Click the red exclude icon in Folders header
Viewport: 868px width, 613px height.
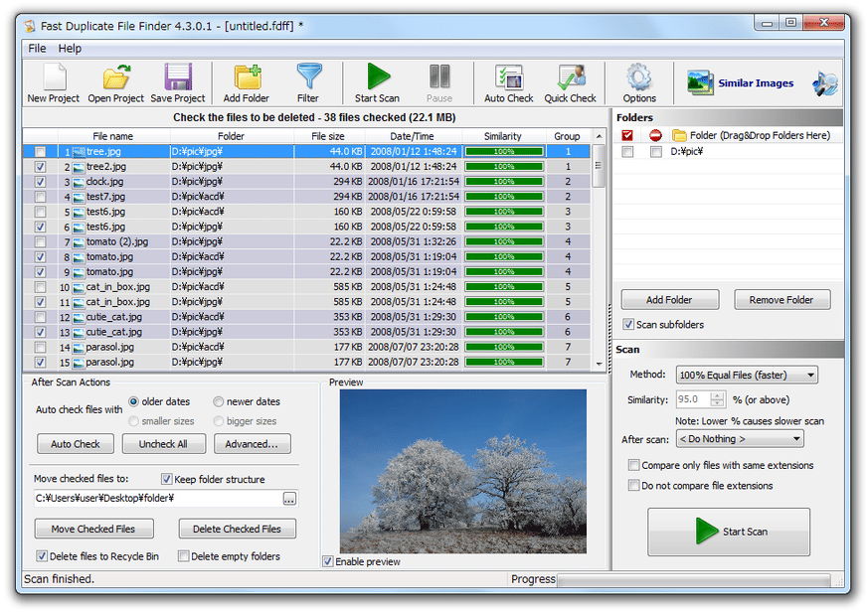655,135
